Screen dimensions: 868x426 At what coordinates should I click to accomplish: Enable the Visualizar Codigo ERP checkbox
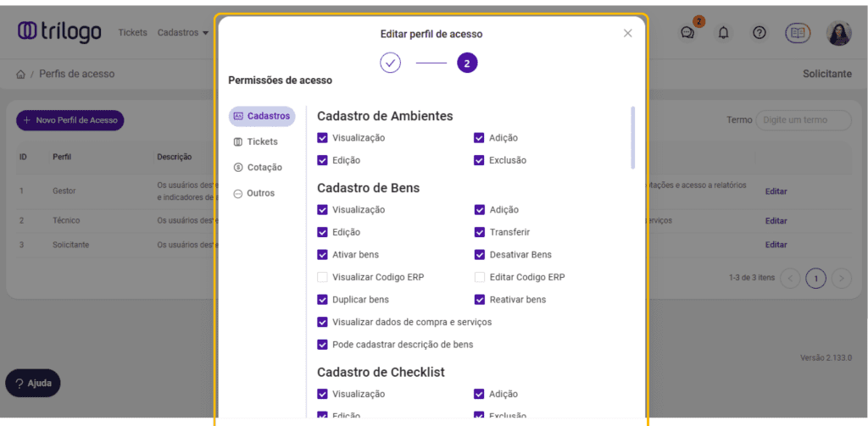coord(322,277)
